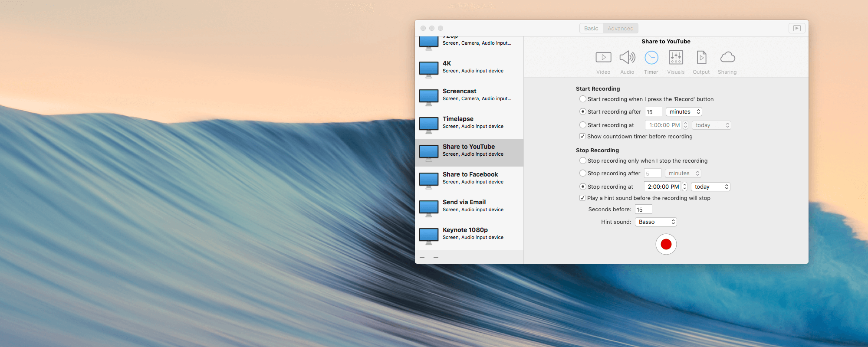Screen dimensions: 868x347
Task: Open the Sharing cloud icon
Action: click(727, 58)
